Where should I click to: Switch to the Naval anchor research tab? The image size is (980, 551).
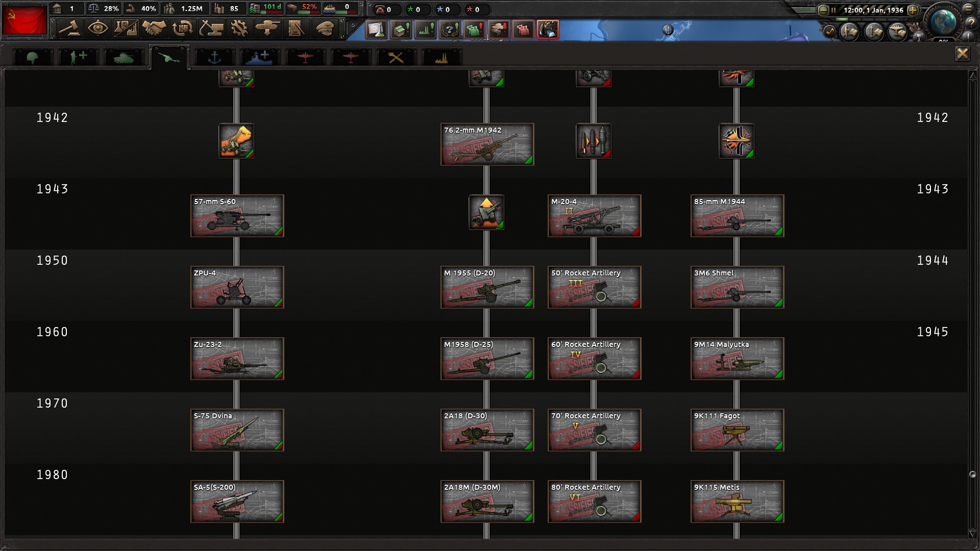[x=214, y=57]
